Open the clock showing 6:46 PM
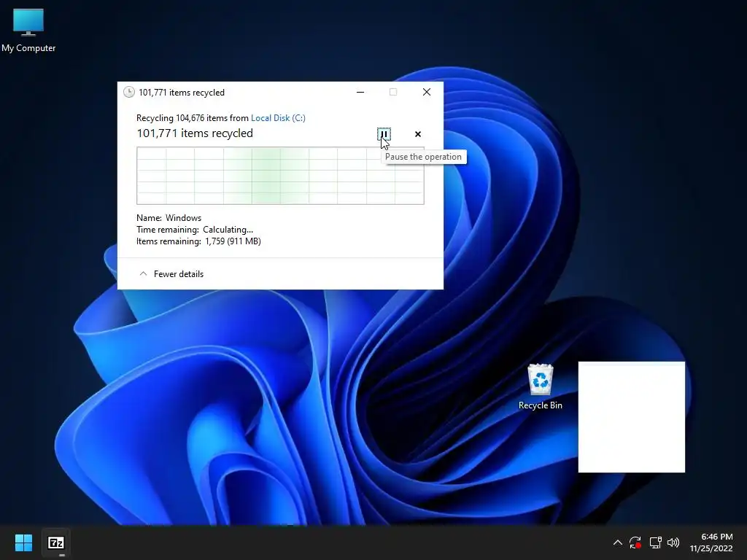747x560 pixels. [711, 542]
